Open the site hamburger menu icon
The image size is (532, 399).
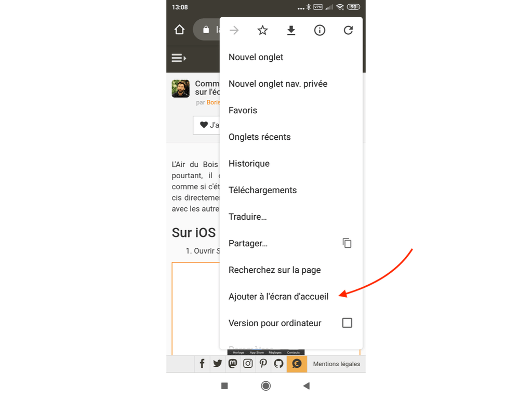tap(179, 58)
